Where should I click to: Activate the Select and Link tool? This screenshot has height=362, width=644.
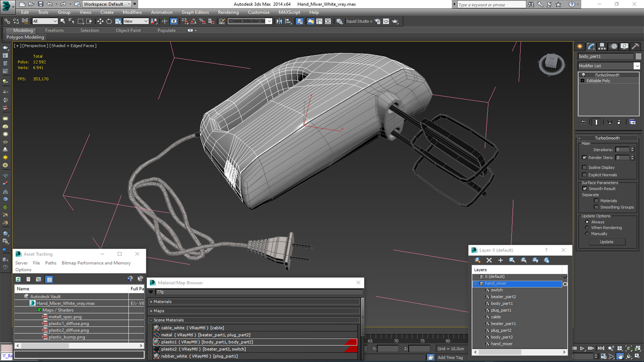[7, 21]
